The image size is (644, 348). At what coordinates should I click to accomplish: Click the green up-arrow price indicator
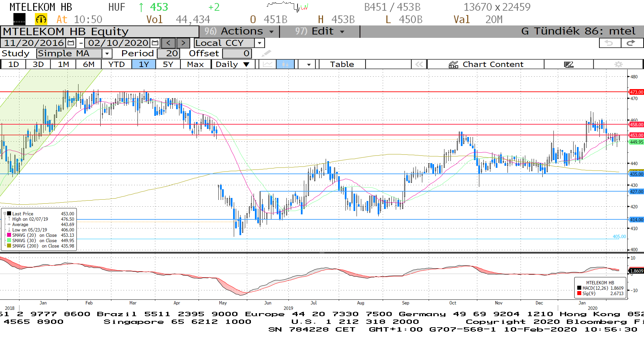[x=141, y=7]
